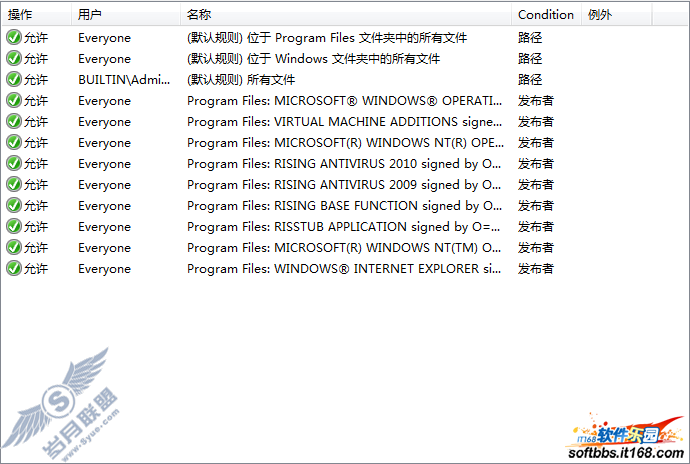Select 'Program Files: RISING ANTIVIRUS 2009 signed by O...' name
Image resolution: width=690 pixels, height=464 pixels.
click(344, 185)
